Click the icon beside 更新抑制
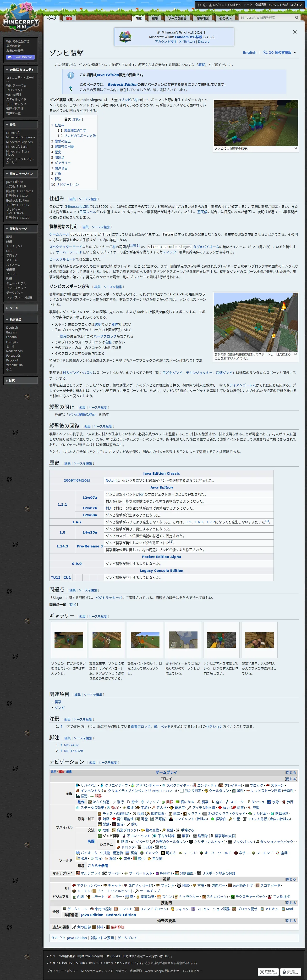 tap(108, 927)
